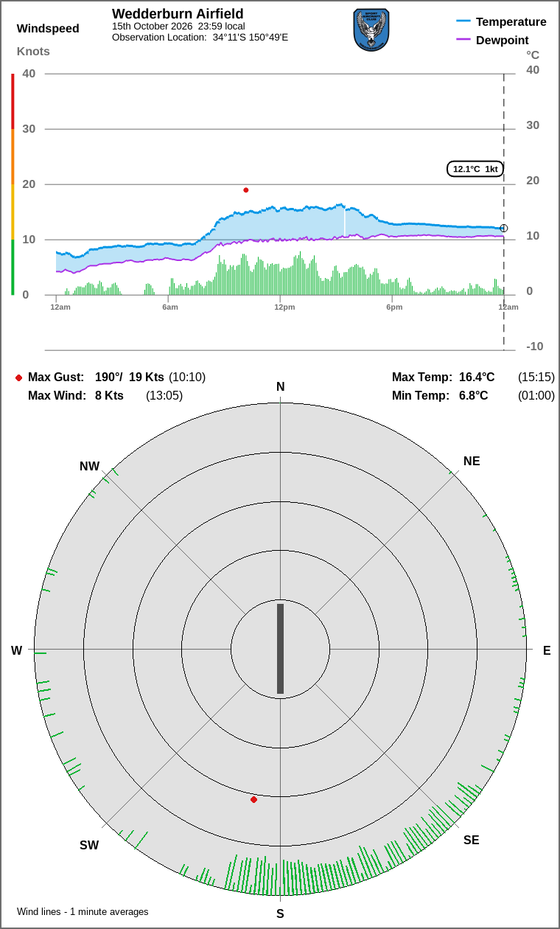Screen dimensions: 560x929
Task: Click the Min Temp 6.8°C value
Action: [x=474, y=396]
